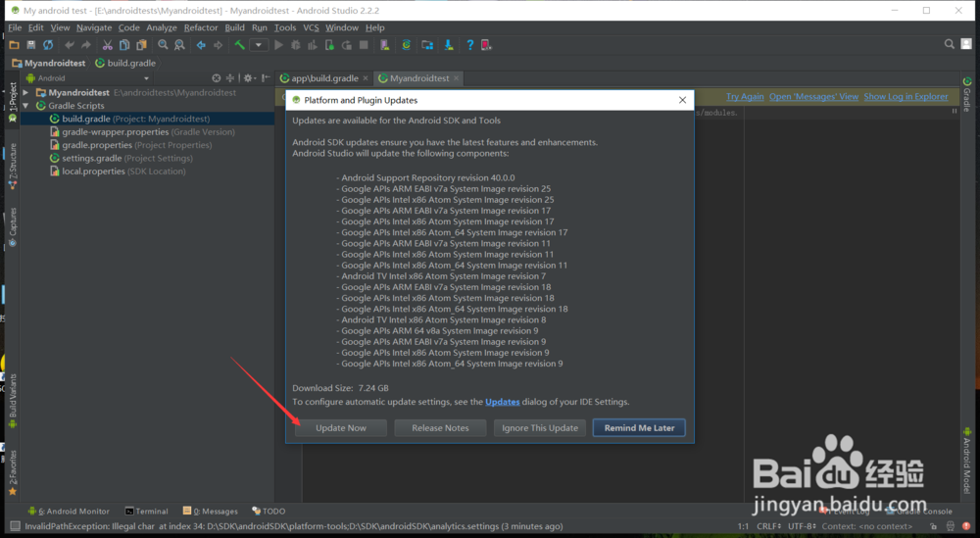Navigate forward with the arrow icon
The height and width of the screenshot is (538, 980).
[219, 45]
